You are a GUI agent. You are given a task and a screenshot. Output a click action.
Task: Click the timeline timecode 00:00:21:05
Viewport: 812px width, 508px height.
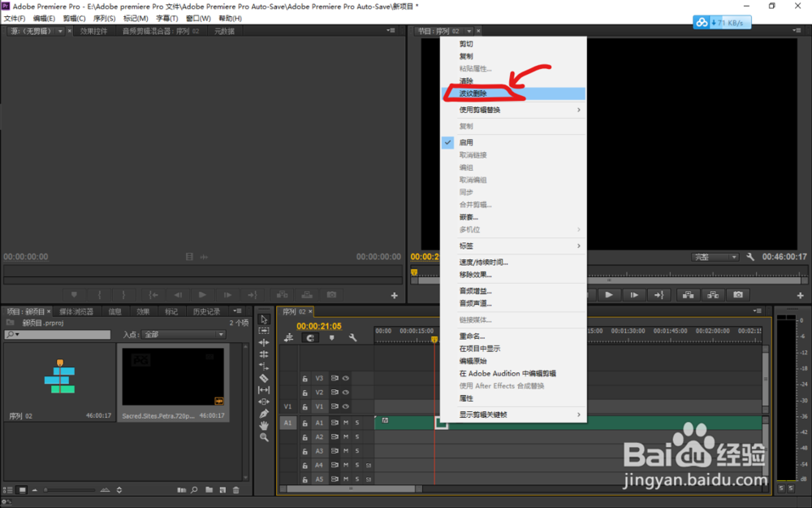319,326
